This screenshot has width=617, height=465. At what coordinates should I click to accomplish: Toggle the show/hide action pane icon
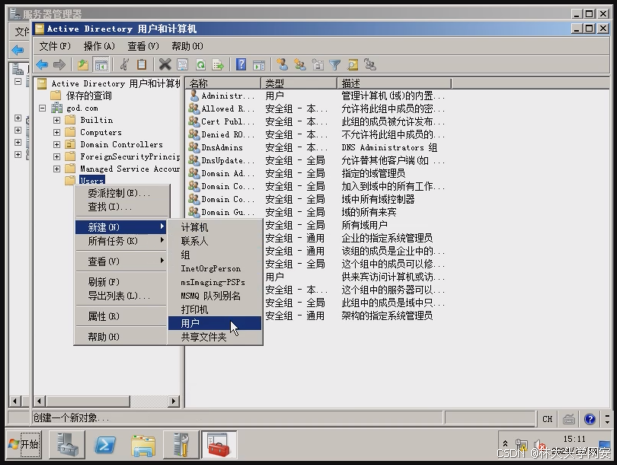pyautogui.click(x=259, y=65)
